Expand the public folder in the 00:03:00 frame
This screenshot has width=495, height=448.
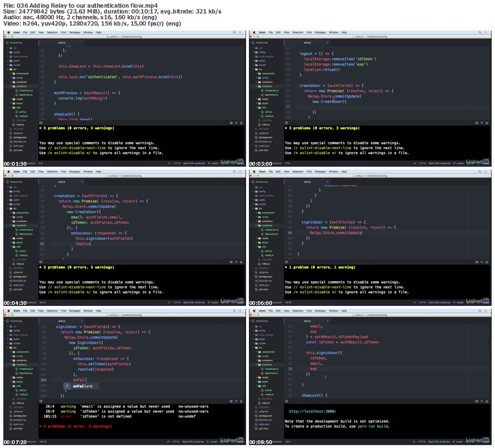(253, 60)
